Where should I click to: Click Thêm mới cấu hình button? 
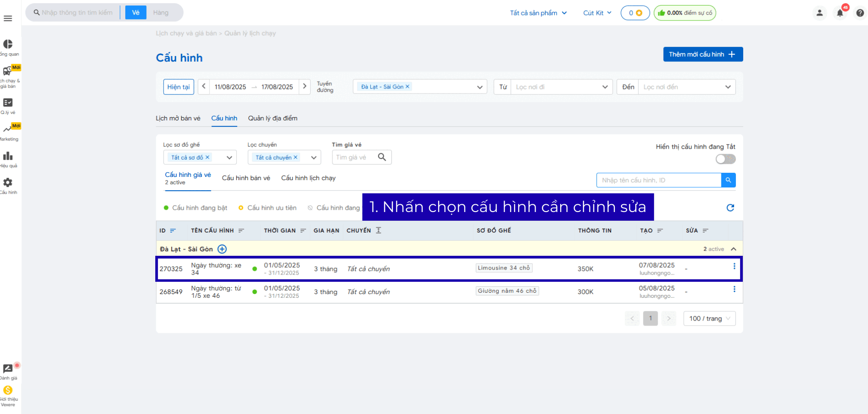[x=702, y=54]
